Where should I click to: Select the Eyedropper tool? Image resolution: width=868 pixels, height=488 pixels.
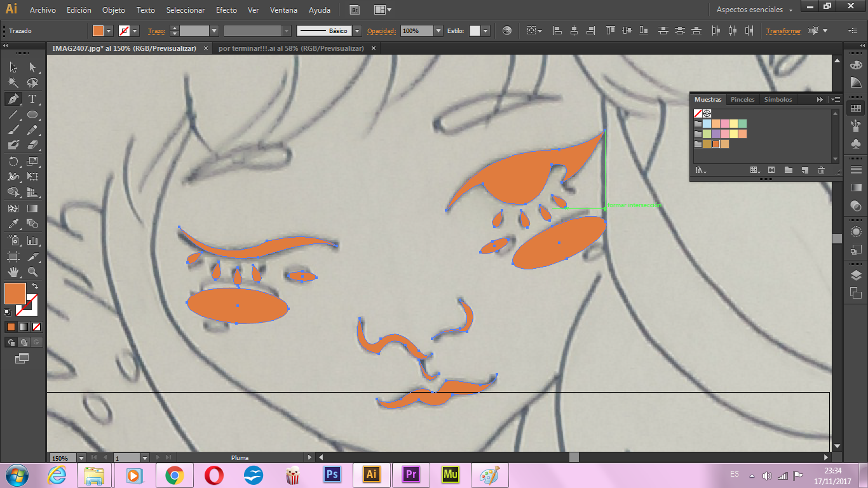[13, 224]
